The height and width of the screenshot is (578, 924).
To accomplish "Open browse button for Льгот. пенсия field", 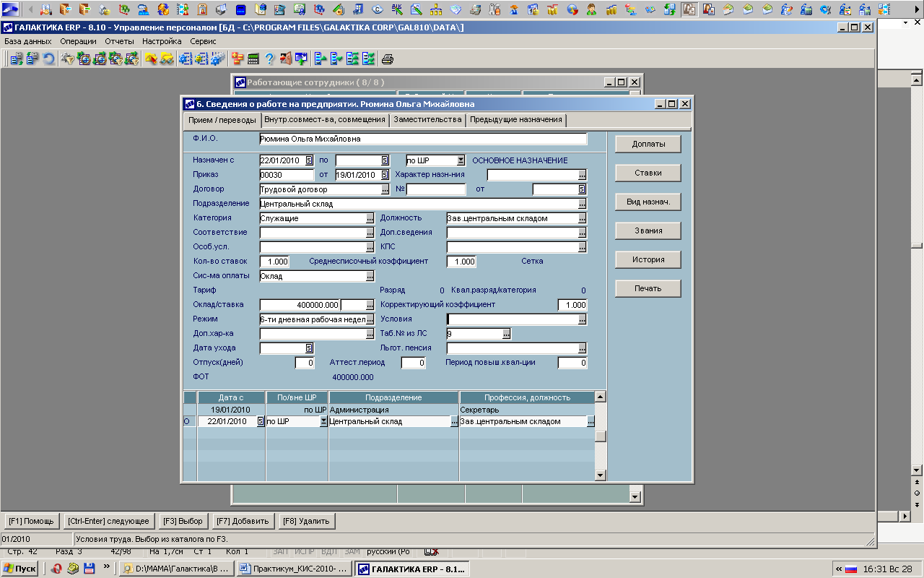I will click(582, 348).
